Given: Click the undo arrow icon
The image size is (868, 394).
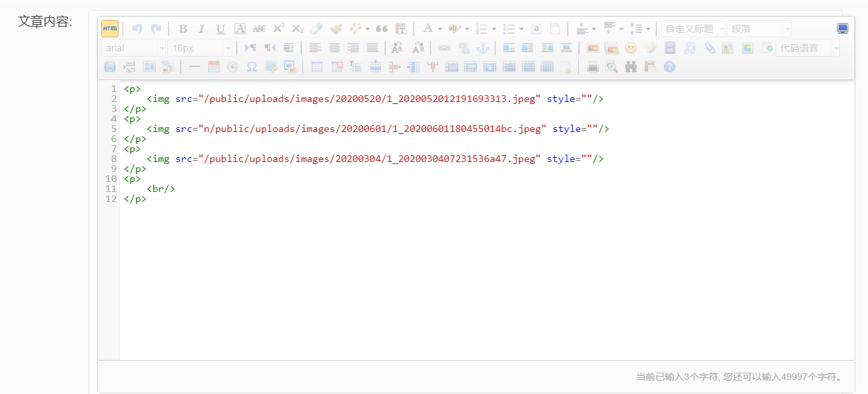Looking at the screenshot, I should [137, 29].
